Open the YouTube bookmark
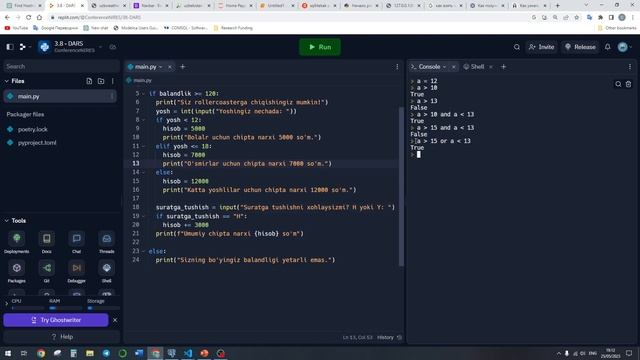 pos(16,28)
